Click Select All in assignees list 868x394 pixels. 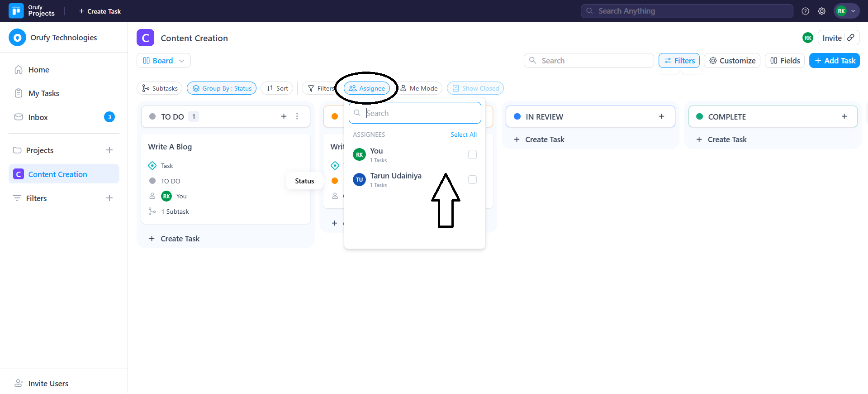click(x=463, y=135)
